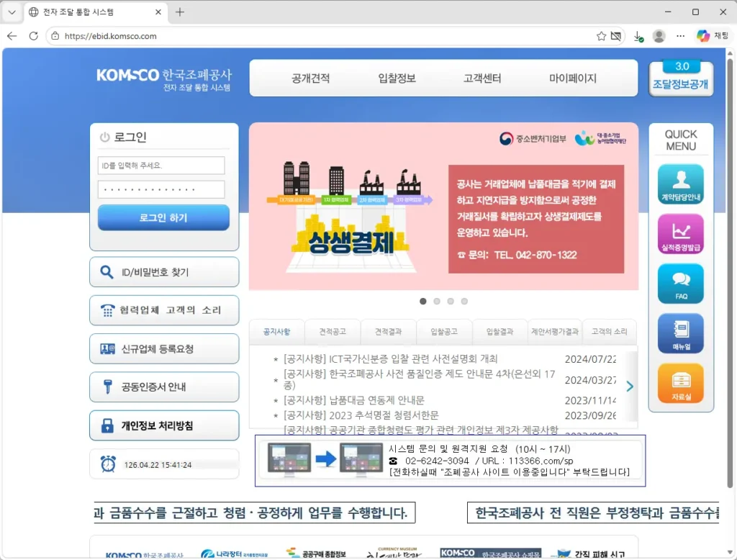Image resolution: width=737 pixels, height=560 pixels.
Task: Click the 나라장터 footer logo
Action: 234,554
